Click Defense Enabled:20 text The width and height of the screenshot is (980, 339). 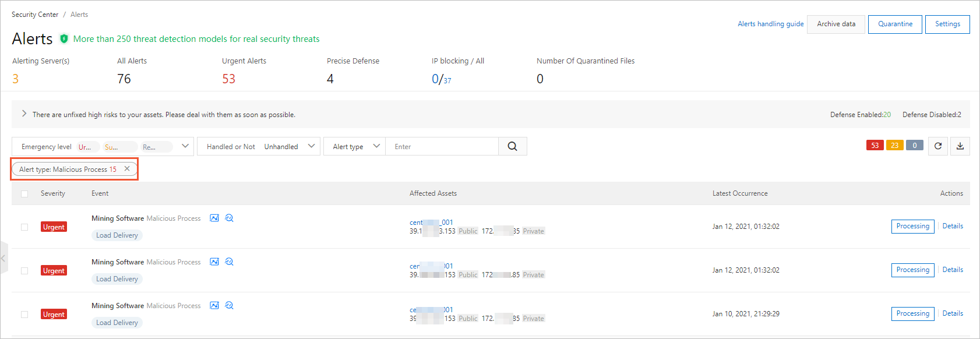point(861,115)
